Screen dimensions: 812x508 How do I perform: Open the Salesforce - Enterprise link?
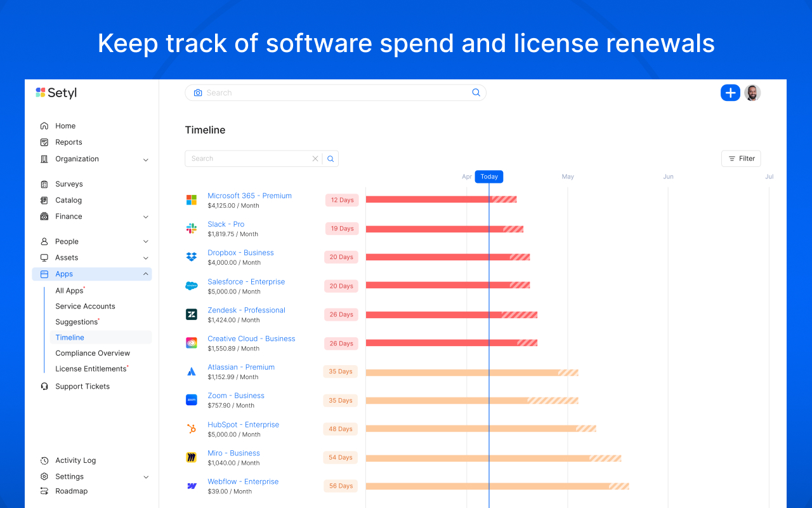246,281
